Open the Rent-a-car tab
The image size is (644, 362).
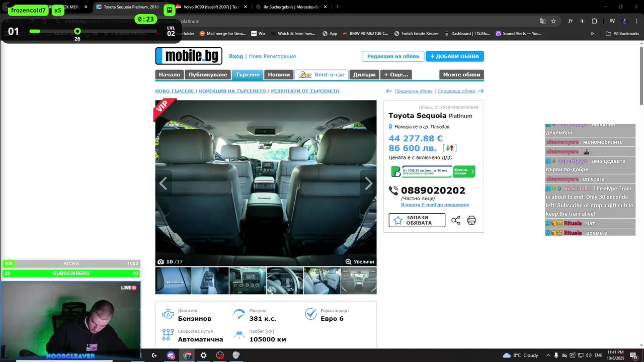(321, 74)
